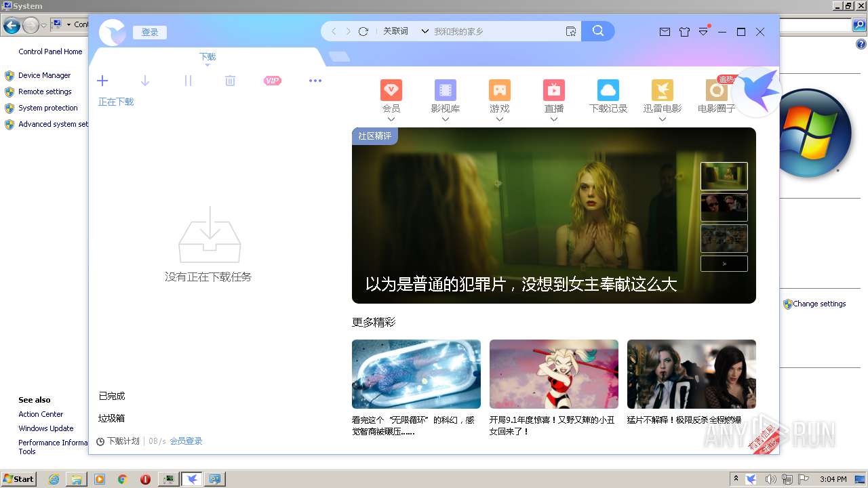This screenshot has width=868, height=488.
Task: Click the search input field
Action: (497, 31)
